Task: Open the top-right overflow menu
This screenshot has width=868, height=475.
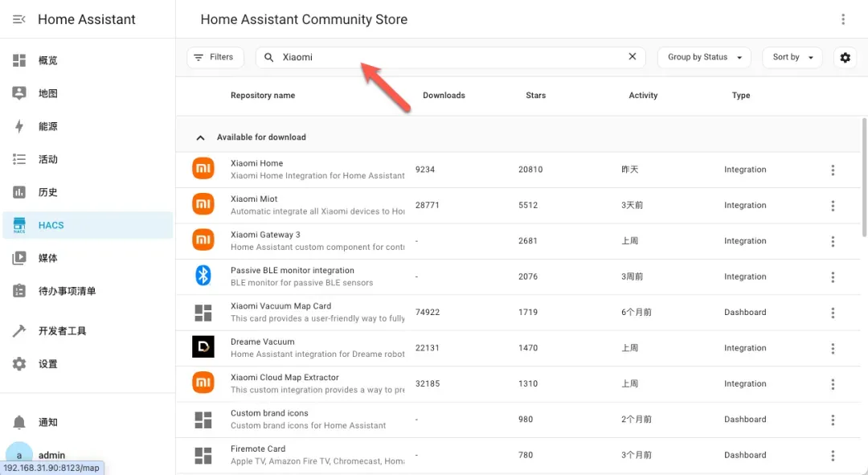Action: tap(843, 19)
